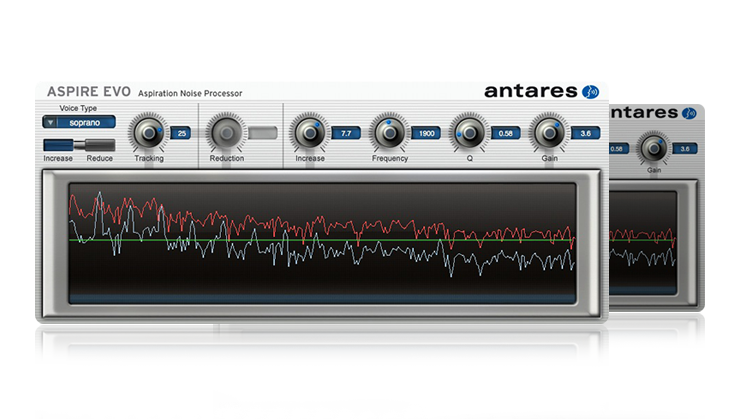
Task: Click the Q value field showing 0.58
Action: click(506, 133)
